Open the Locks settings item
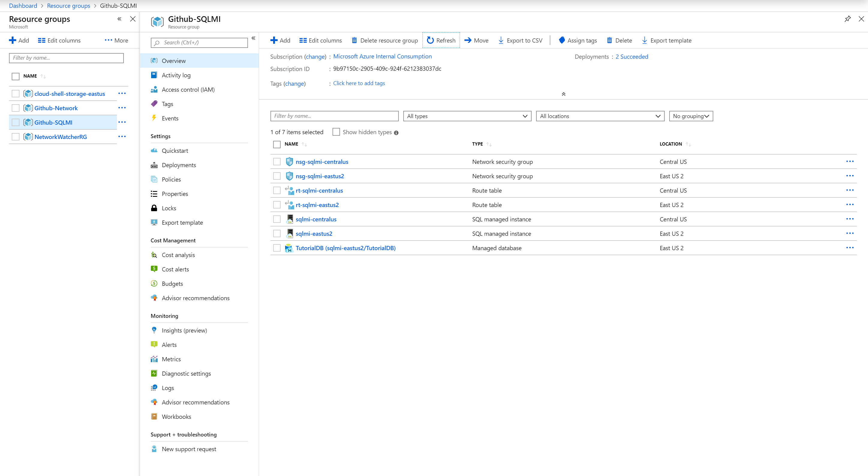Image resolution: width=868 pixels, height=476 pixels. [x=199, y=208]
